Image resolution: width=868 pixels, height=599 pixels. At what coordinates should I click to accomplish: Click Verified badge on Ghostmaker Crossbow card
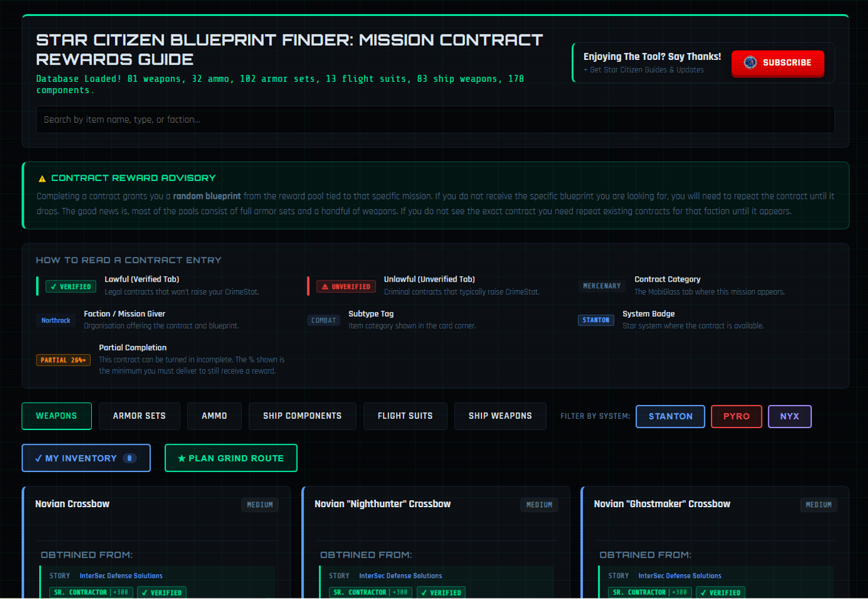point(720,592)
